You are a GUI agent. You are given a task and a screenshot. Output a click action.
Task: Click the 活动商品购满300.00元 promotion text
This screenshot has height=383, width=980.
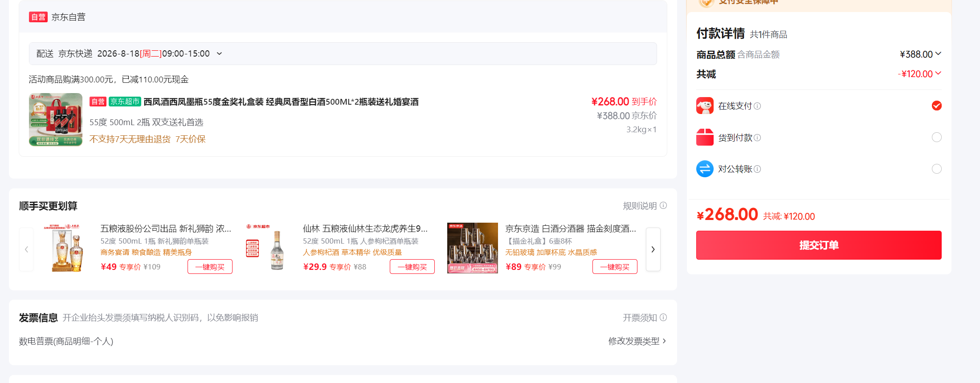click(109, 79)
